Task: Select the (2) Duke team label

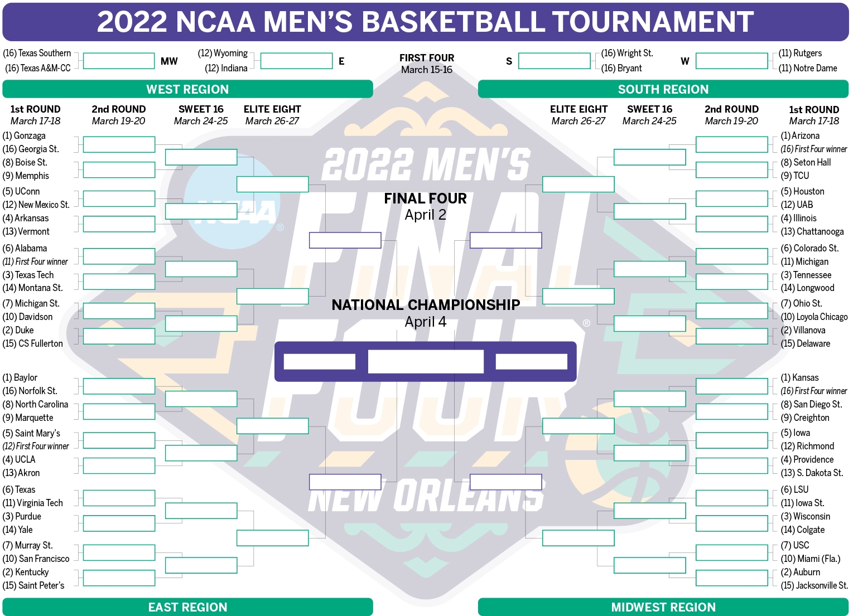Action: tap(18, 330)
